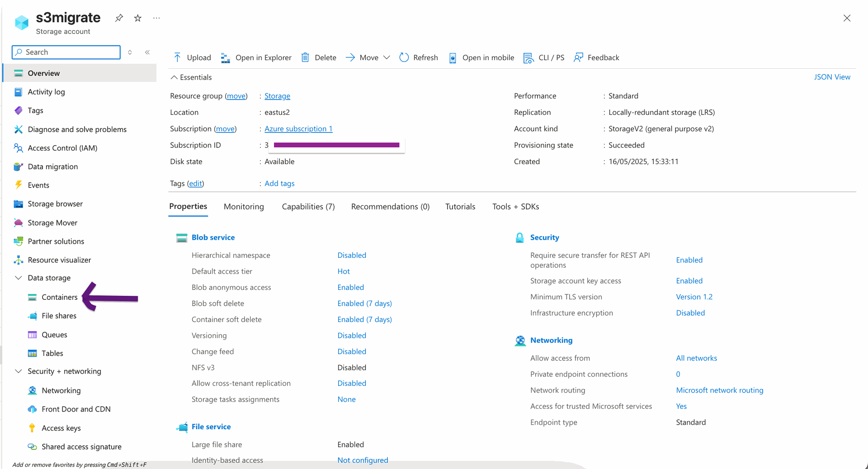Open JSON View link
868x469 pixels.
[x=832, y=77]
